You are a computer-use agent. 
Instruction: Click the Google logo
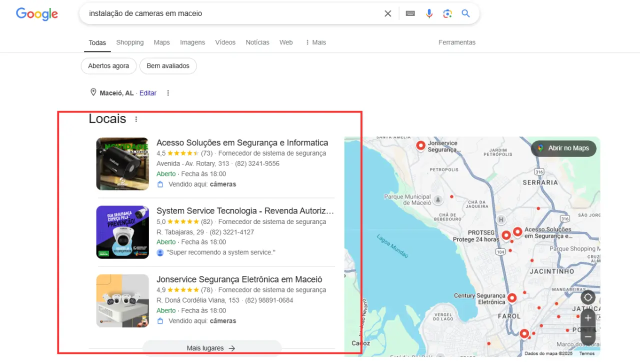coord(37,14)
